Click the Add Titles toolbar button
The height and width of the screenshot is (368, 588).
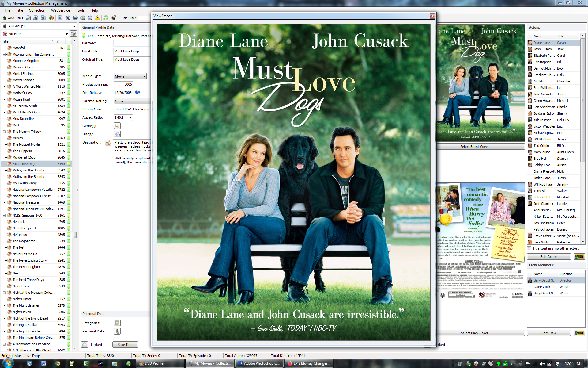[13, 18]
